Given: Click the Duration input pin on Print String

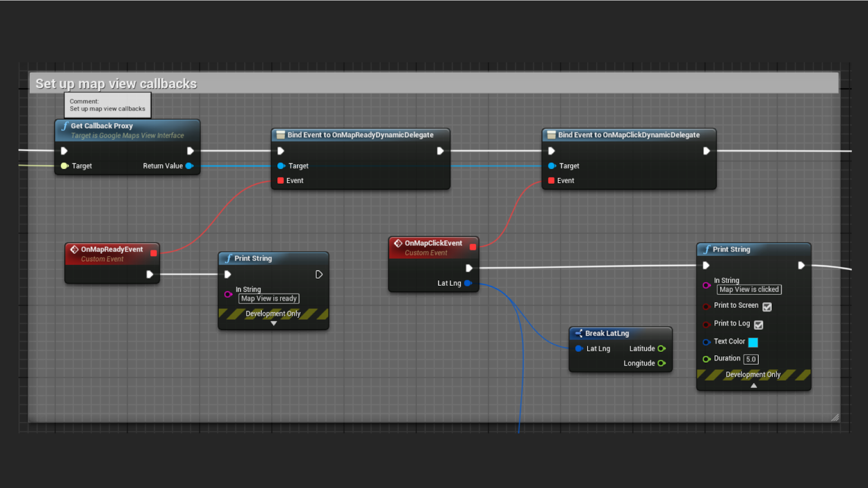Looking at the screenshot, I should [x=706, y=359].
